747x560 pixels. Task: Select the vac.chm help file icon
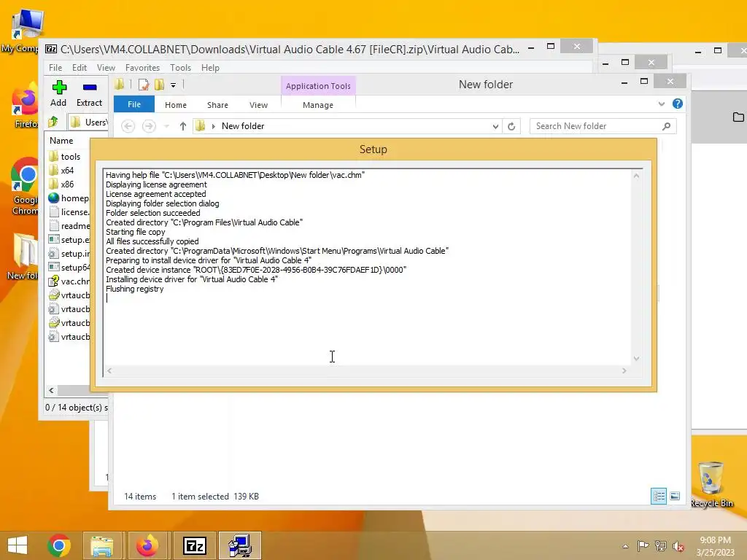tap(54, 281)
